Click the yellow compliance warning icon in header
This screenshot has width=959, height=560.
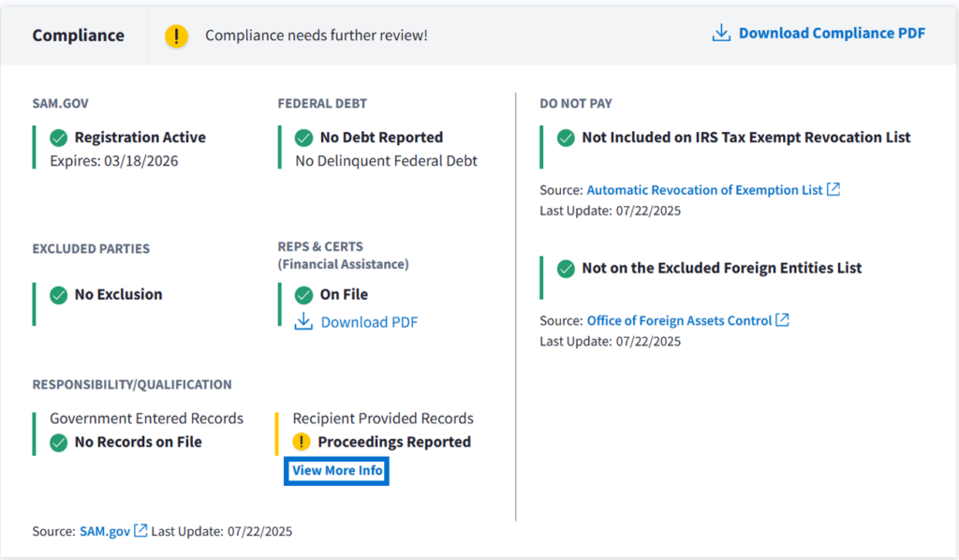coord(176,36)
